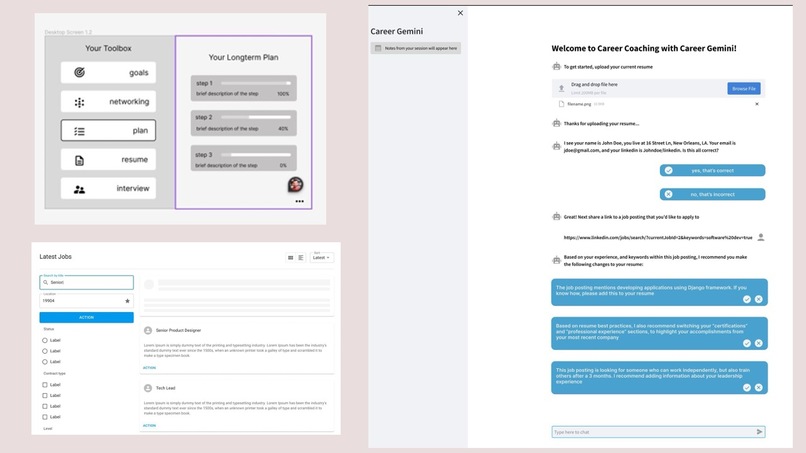Image resolution: width=806 pixels, height=453 pixels.
Task: Click the file icon beside filename.png
Action: (x=561, y=104)
